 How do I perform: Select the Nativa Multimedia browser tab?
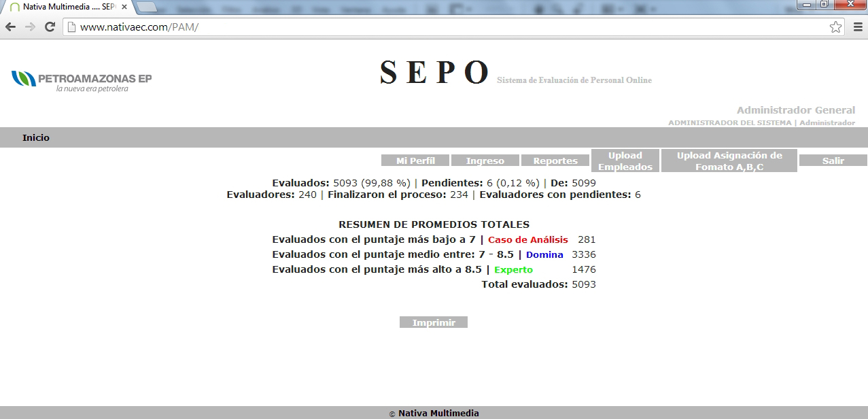[65, 7]
